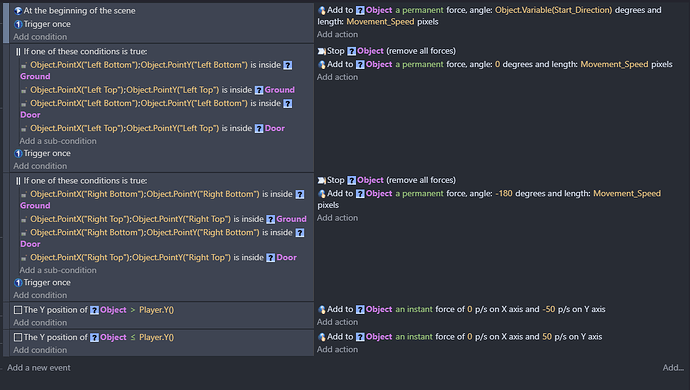Viewport: 690px width, 390px height.
Task: Select the 'permanent' parameter in the angle 0 action
Action: (x=419, y=64)
